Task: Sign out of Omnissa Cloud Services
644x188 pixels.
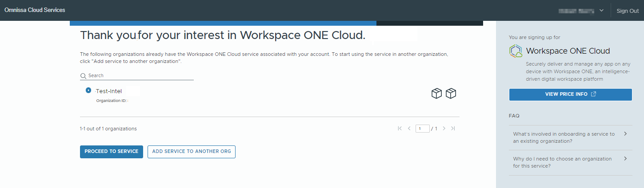Action: pyautogui.click(x=628, y=11)
